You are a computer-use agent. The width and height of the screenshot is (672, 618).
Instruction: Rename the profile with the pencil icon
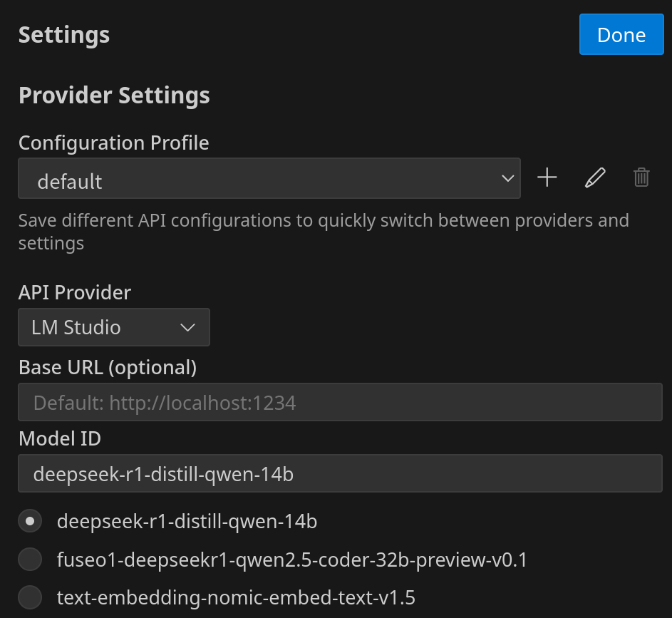tap(595, 177)
